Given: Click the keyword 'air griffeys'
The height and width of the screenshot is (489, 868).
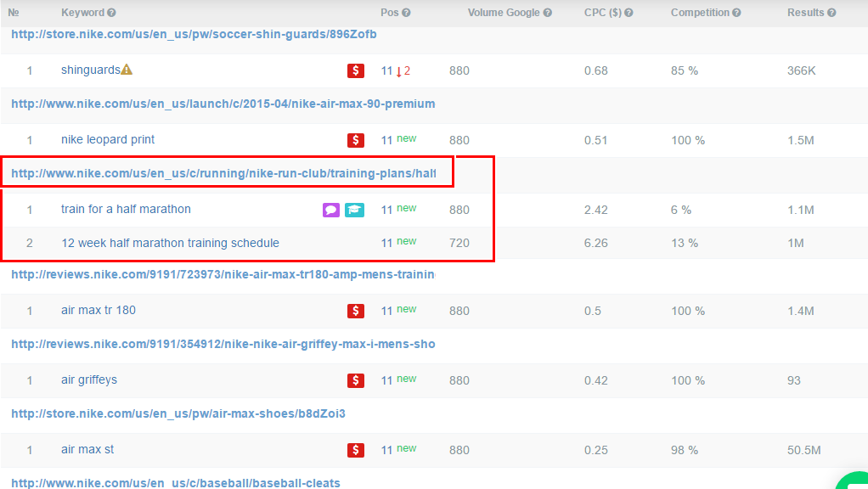Looking at the screenshot, I should (89, 380).
